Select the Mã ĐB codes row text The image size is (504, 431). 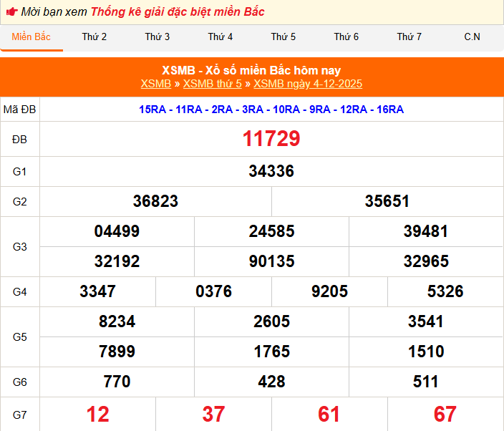[271, 110]
